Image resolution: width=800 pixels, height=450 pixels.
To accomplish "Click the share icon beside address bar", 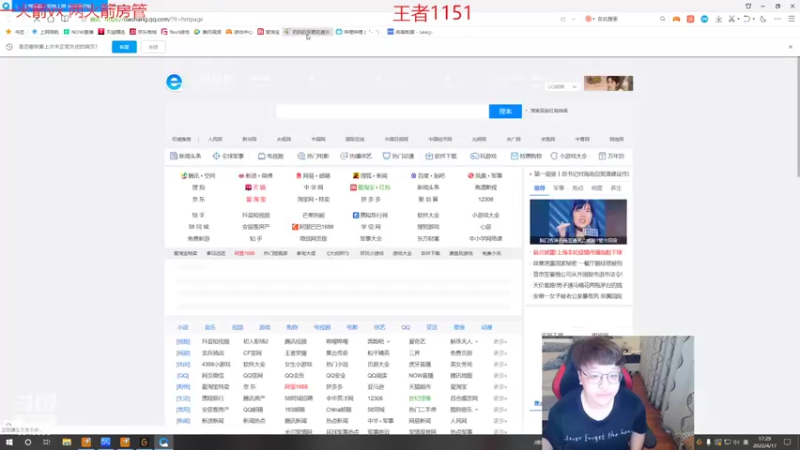I will (563, 19).
